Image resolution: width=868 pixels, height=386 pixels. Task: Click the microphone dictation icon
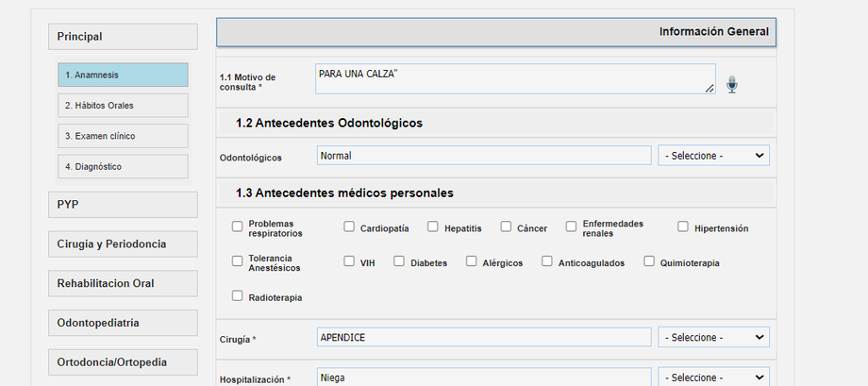click(732, 85)
